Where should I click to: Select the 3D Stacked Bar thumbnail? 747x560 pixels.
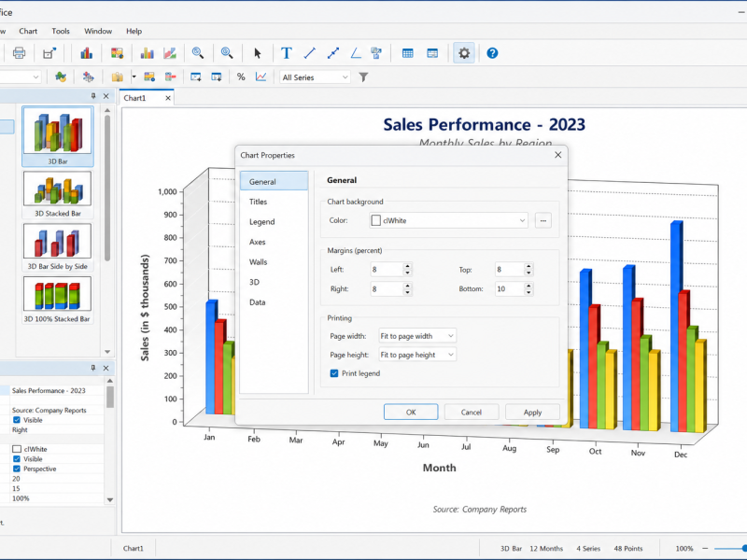click(x=58, y=194)
